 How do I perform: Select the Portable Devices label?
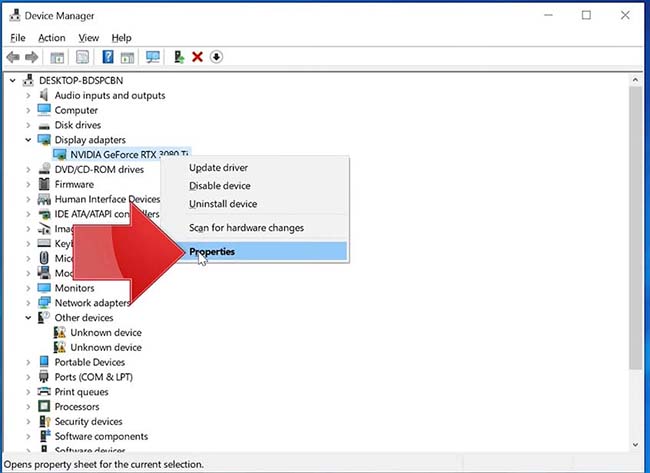(x=90, y=362)
